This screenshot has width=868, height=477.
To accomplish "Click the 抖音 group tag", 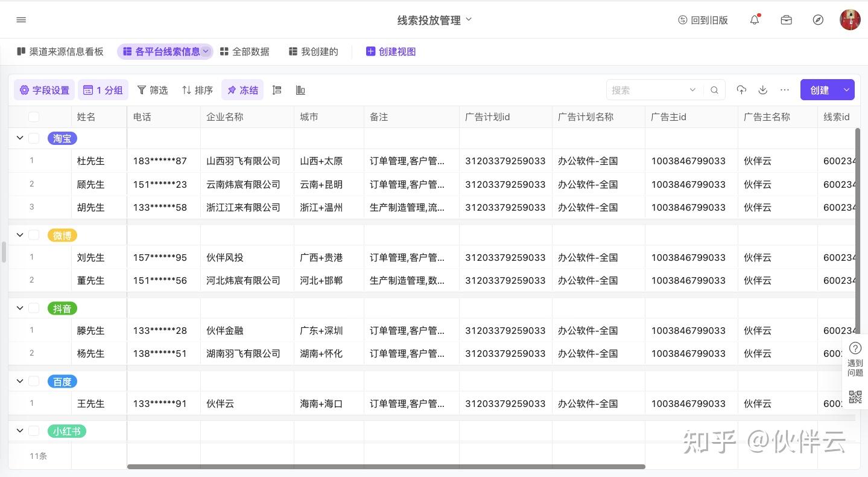I will [62, 309].
